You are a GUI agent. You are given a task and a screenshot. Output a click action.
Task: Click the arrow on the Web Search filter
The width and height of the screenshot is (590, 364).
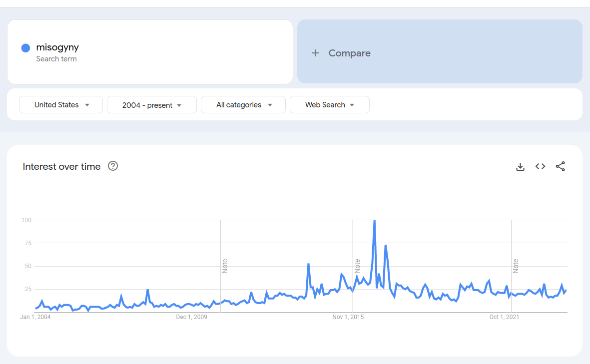pos(352,105)
